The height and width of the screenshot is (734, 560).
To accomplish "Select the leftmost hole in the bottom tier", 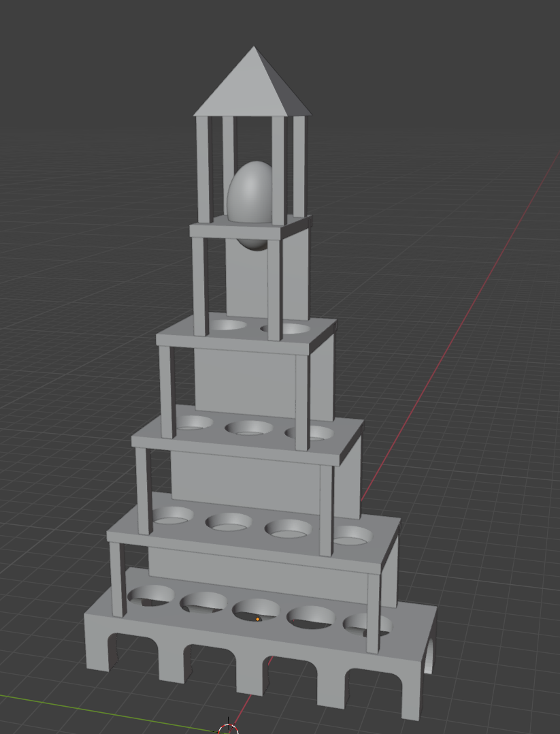I will (150, 595).
